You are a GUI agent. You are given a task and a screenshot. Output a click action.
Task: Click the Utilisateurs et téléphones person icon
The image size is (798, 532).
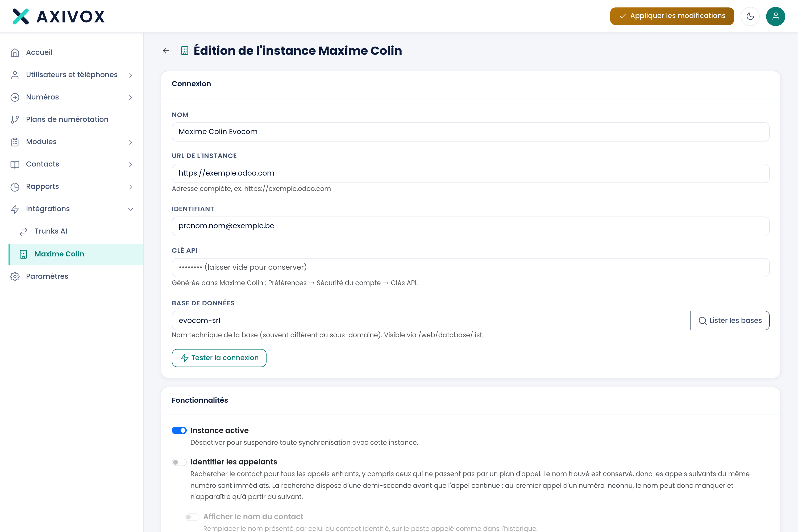(15, 75)
